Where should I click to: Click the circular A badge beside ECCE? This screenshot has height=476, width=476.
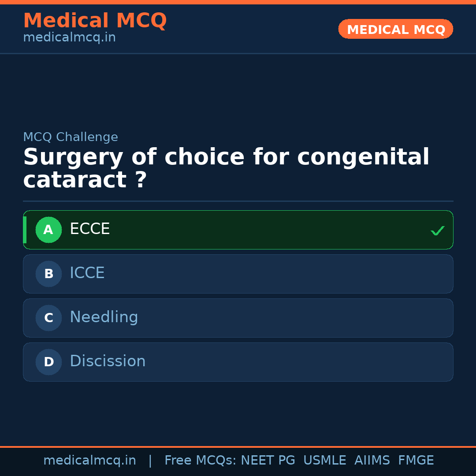pos(48,230)
